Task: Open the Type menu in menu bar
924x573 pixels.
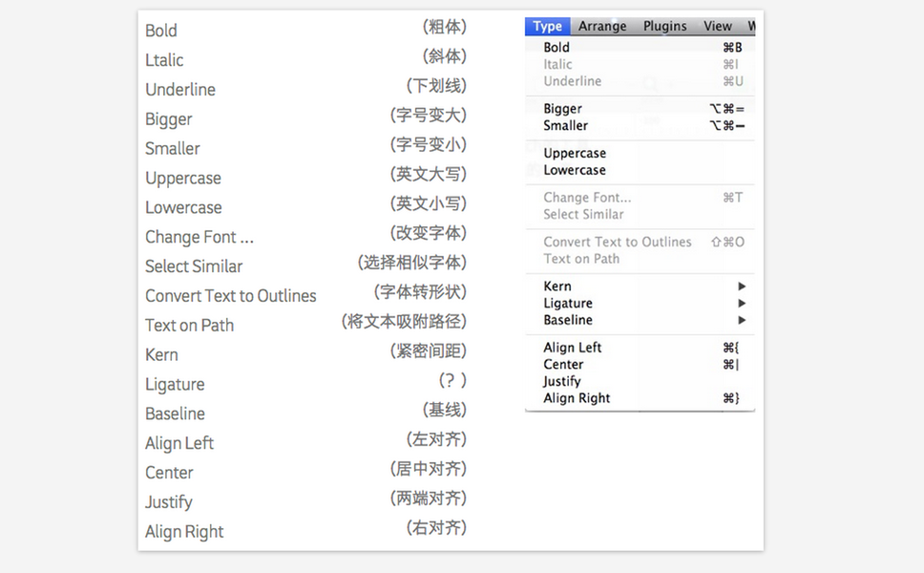Action: [x=547, y=27]
